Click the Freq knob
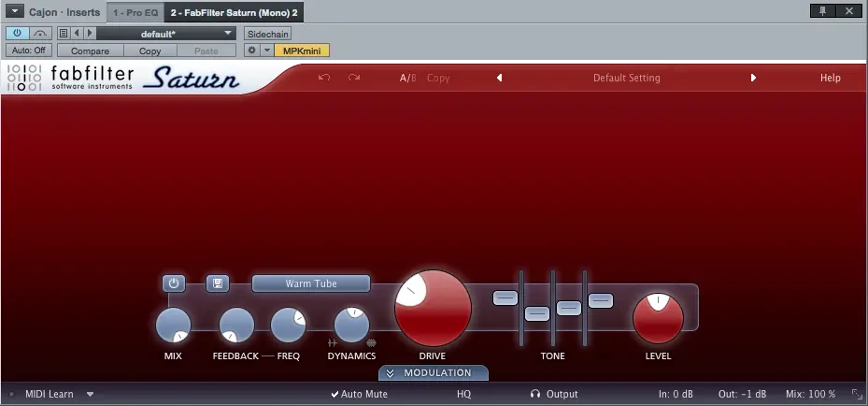 click(x=289, y=326)
